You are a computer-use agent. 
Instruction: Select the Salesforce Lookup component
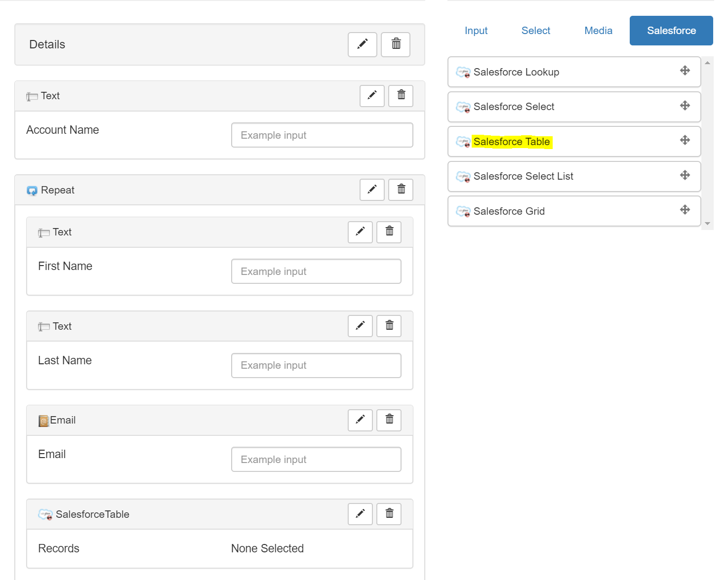[574, 72]
